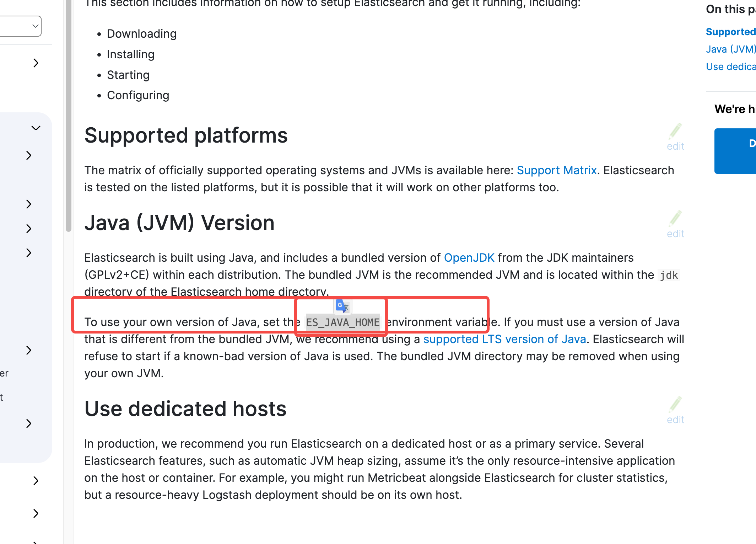The image size is (756, 544).
Task: Collapse the expanded sidebar section with downward chevron
Action: pos(36,128)
